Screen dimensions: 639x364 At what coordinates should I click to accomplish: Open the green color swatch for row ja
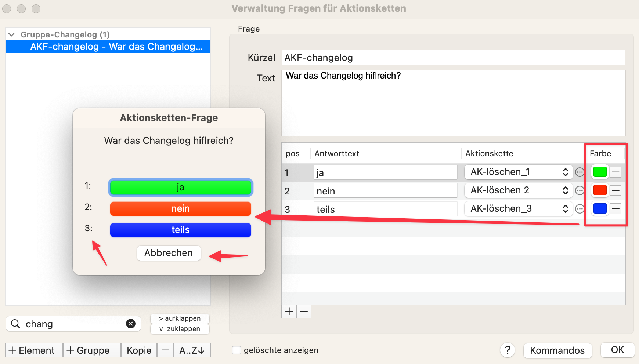[600, 172]
